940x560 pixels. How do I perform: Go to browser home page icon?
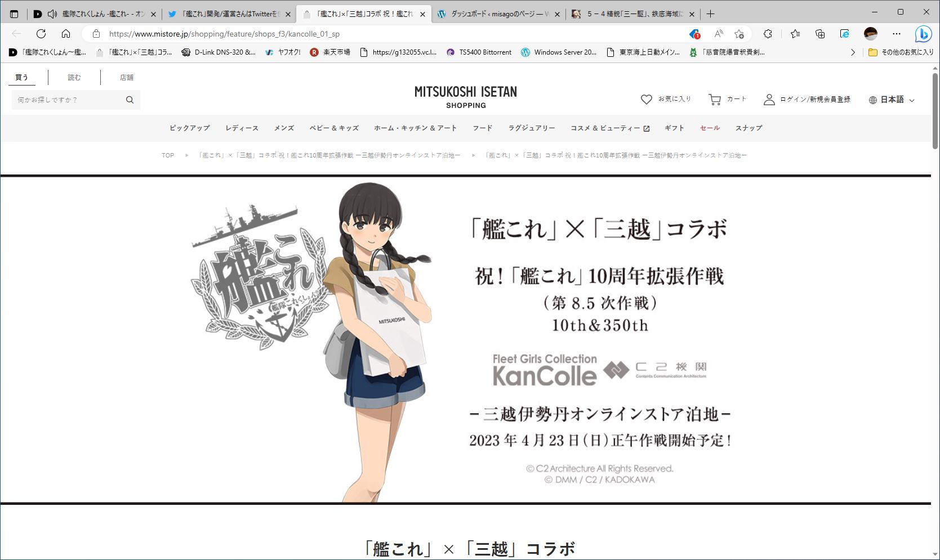click(x=66, y=34)
